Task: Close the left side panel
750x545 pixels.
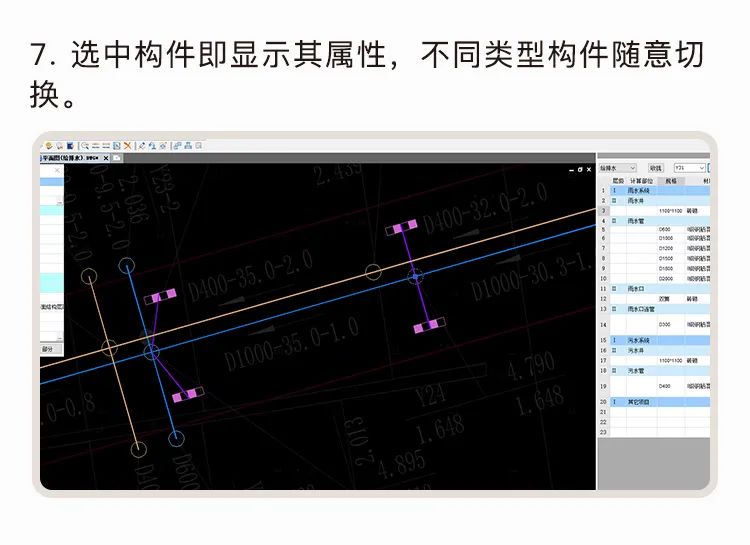Action: tap(57, 171)
